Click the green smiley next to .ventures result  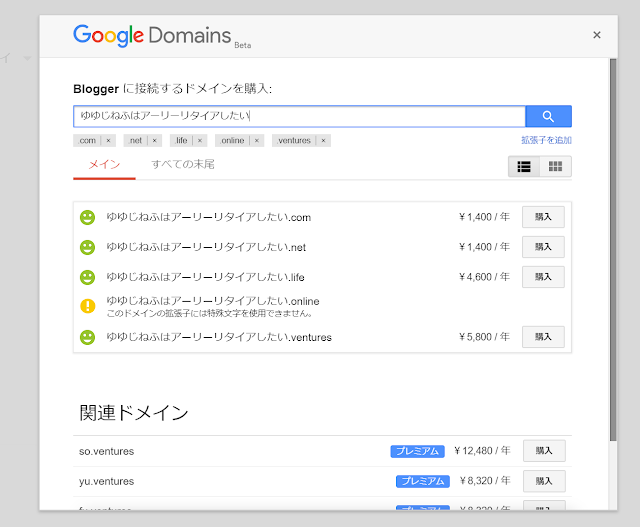coord(87,337)
